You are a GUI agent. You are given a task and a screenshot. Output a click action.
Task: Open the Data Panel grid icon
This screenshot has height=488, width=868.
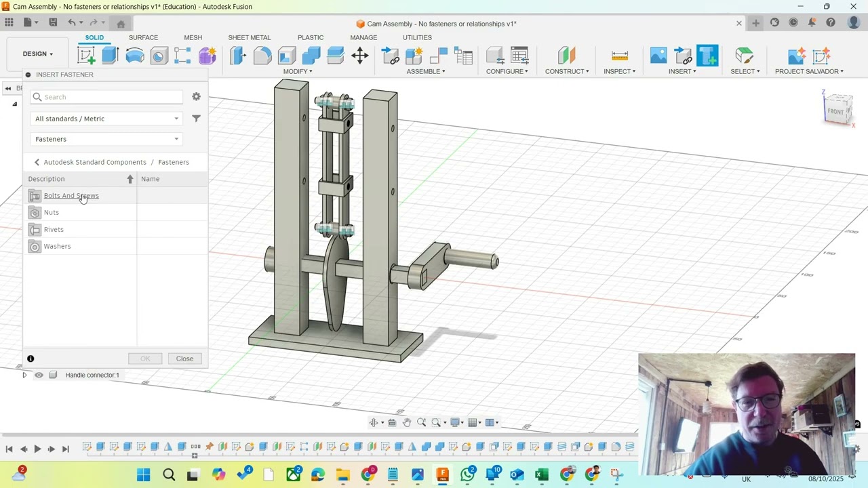(x=9, y=22)
